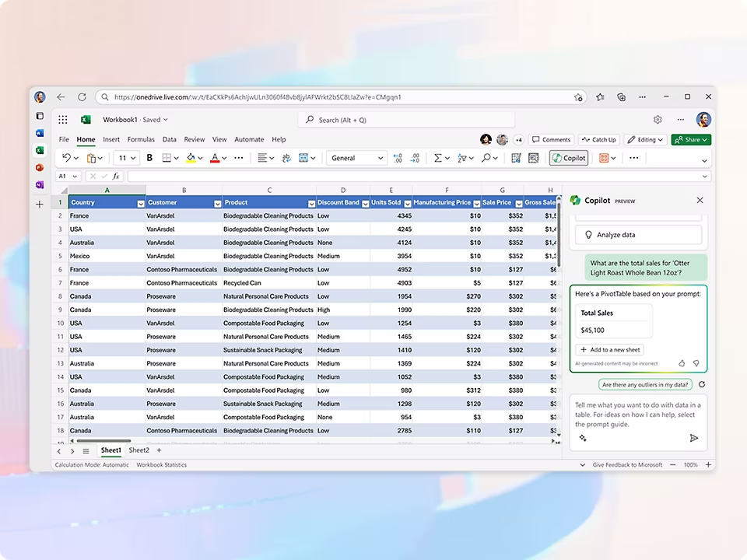Open PowerPoint from the browser sidebar
Image resolution: width=747 pixels, height=560 pixels.
pos(40,168)
